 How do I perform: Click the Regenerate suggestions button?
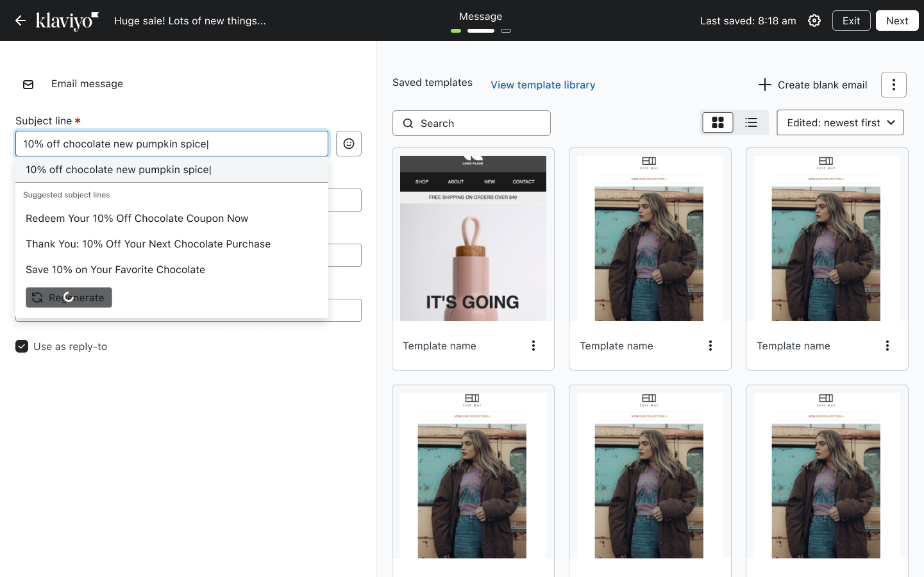click(x=69, y=297)
